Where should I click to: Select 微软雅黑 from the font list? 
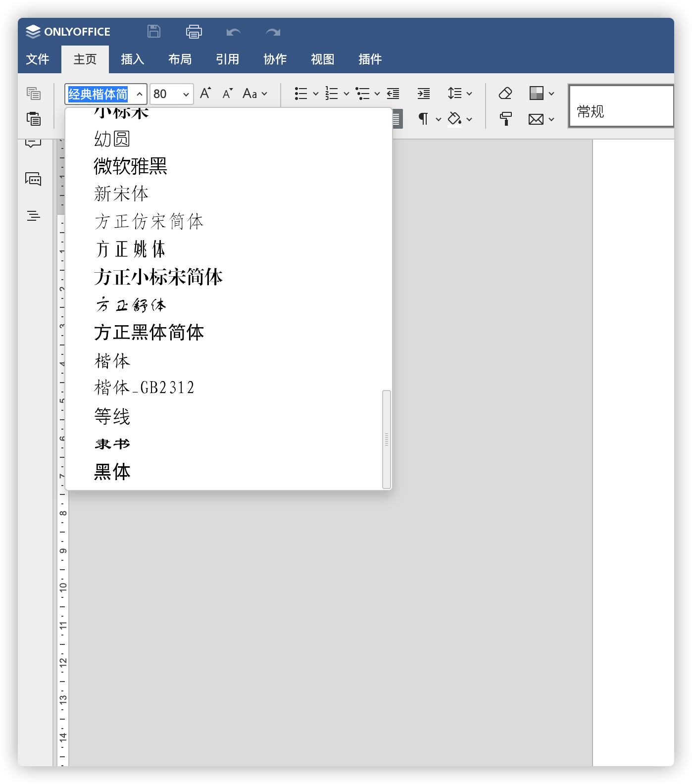[x=131, y=166]
